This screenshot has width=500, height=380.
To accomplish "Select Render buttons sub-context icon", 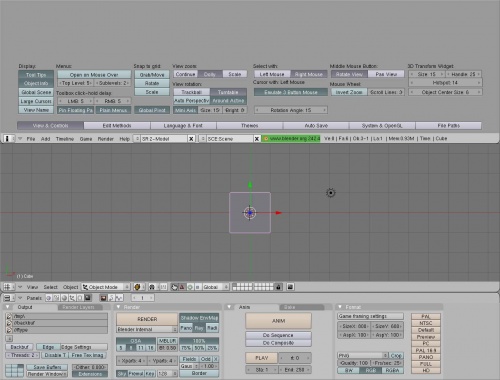I will pyautogui.click(x=103, y=298).
